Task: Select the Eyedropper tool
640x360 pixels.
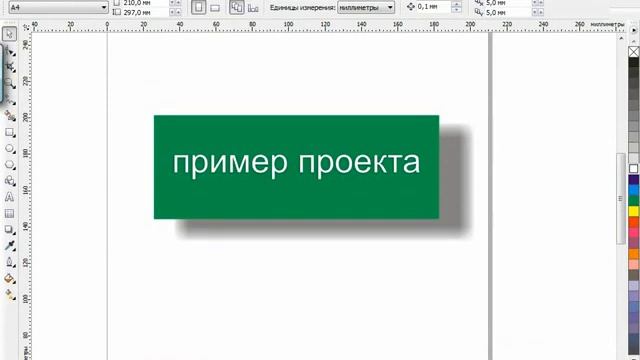Action: pyautogui.click(x=9, y=246)
